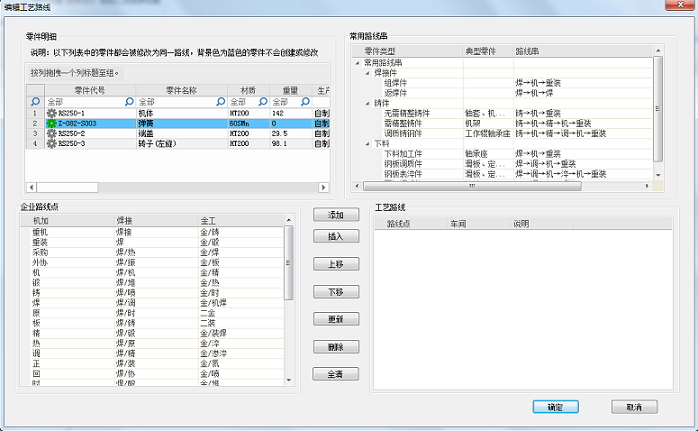Click the gear icon of part RS250-2
The image size is (698, 431).
(x=52, y=134)
